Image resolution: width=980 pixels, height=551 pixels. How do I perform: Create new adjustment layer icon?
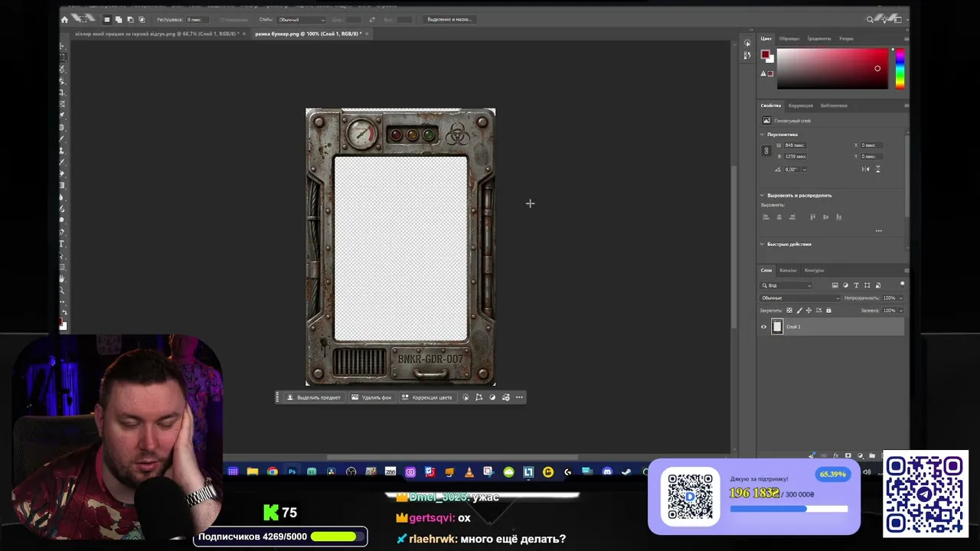[x=860, y=456]
